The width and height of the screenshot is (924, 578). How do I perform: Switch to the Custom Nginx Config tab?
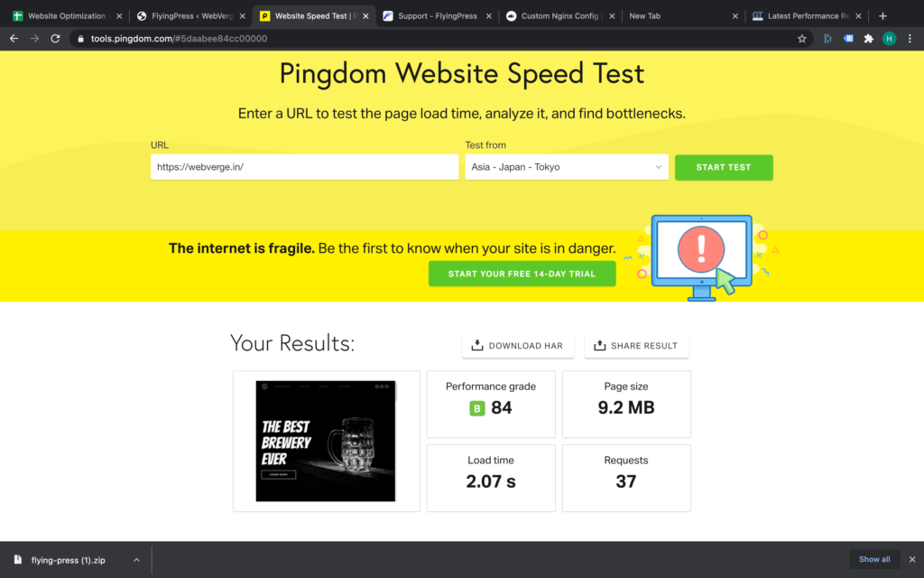click(x=554, y=15)
